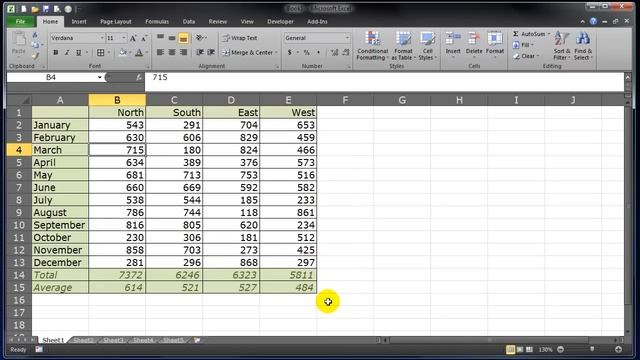Click the Insert Worksheet icon after Sheet5
This screenshot has width=640, height=360.
[x=197, y=340]
